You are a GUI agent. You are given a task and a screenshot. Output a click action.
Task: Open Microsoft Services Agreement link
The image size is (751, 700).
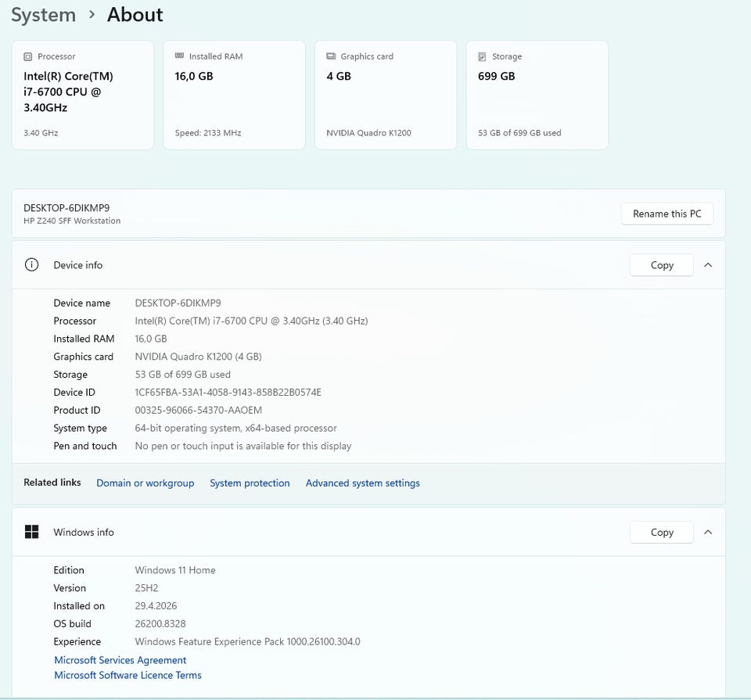120,660
